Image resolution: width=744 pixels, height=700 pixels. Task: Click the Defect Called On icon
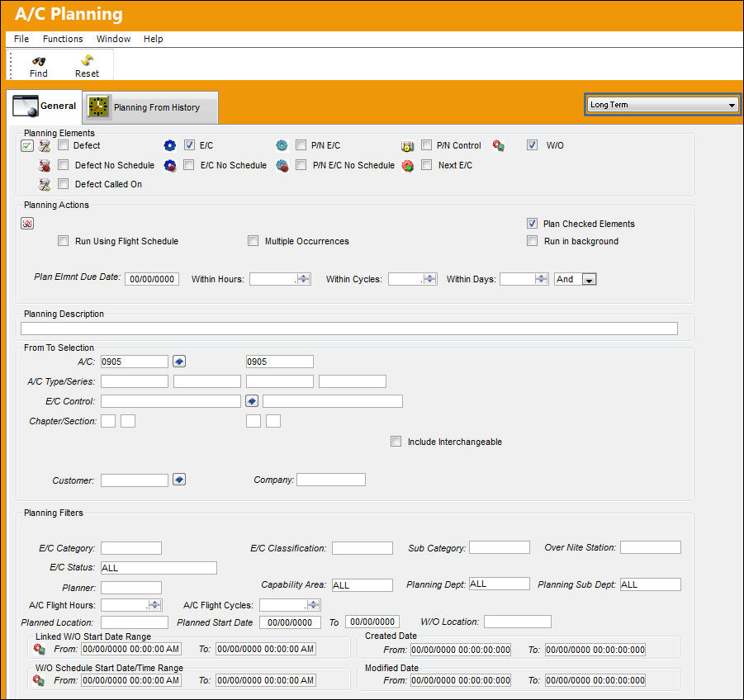tap(45, 184)
